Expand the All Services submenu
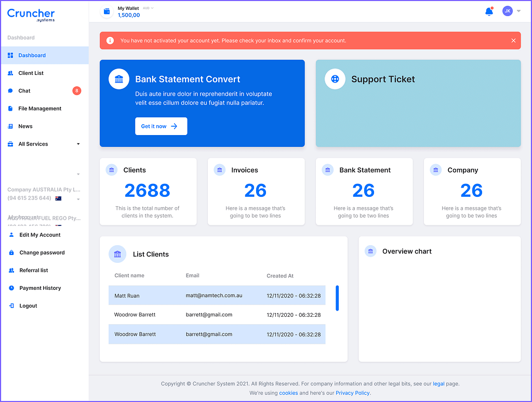Screen dimensions: 532x402 pos(78,144)
